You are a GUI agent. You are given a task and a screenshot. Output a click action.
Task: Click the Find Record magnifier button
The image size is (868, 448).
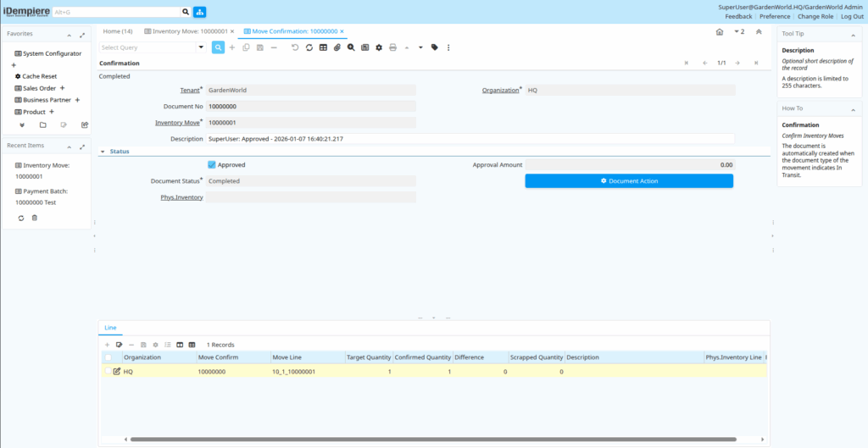click(218, 47)
